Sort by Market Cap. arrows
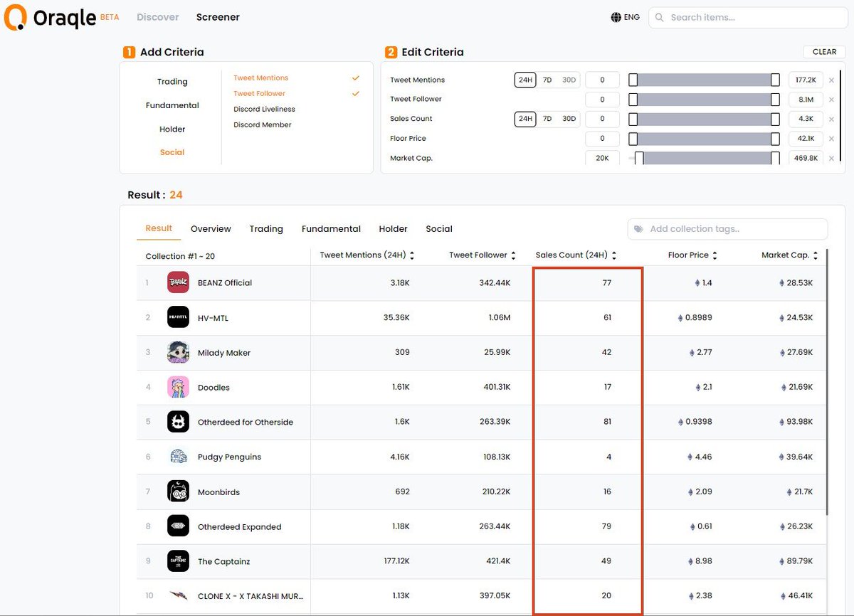This screenshot has height=616, width=854. pos(816,255)
